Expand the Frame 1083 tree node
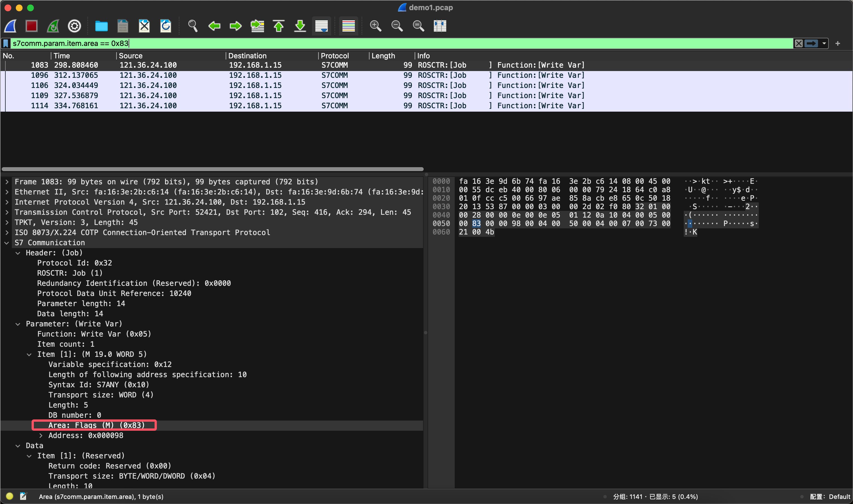 (7, 182)
